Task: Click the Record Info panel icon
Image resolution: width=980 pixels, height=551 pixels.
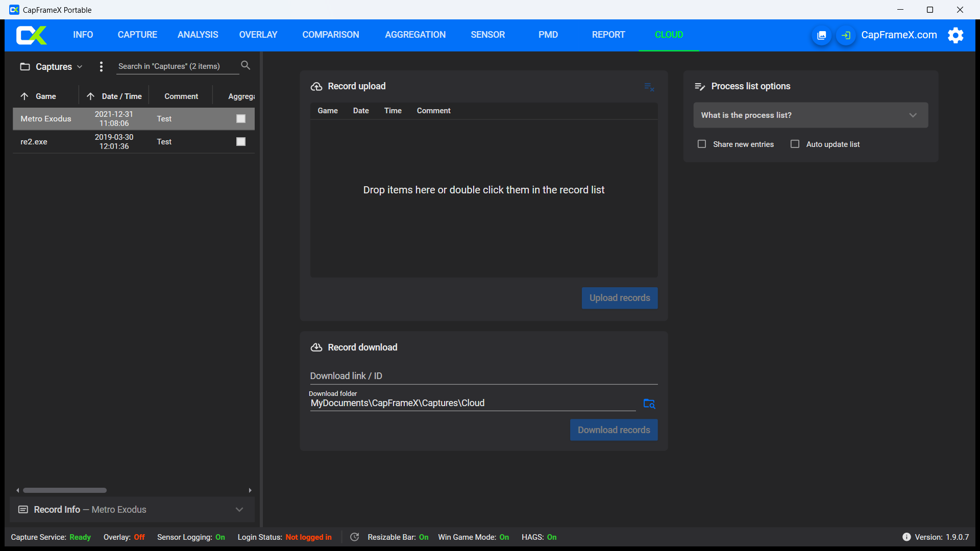Action: (x=23, y=510)
